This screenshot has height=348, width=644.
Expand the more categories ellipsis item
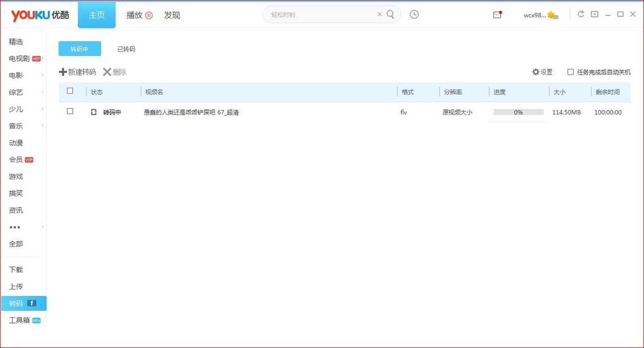15,227
